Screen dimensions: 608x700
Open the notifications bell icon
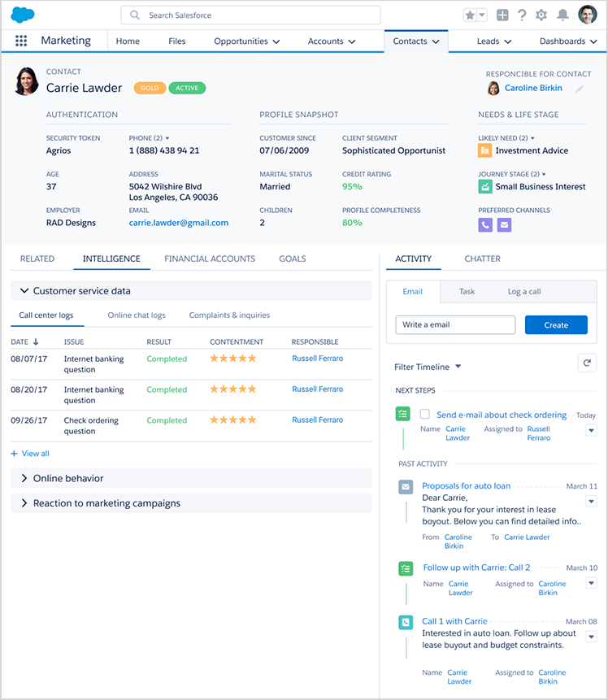pos(562,15)
